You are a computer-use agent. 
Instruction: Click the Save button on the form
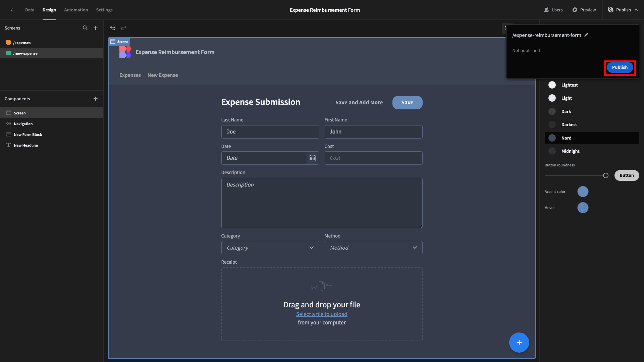(x=407, y=103)
